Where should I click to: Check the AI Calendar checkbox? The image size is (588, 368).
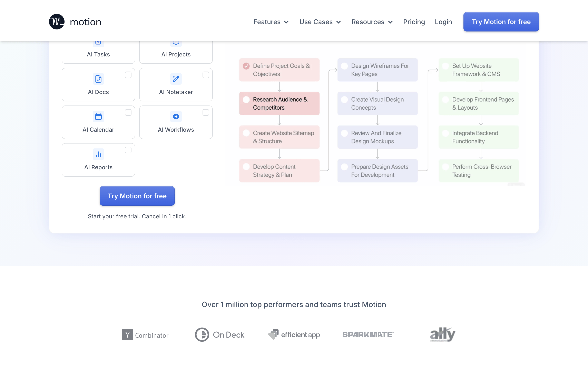click(x=128, y=112)
